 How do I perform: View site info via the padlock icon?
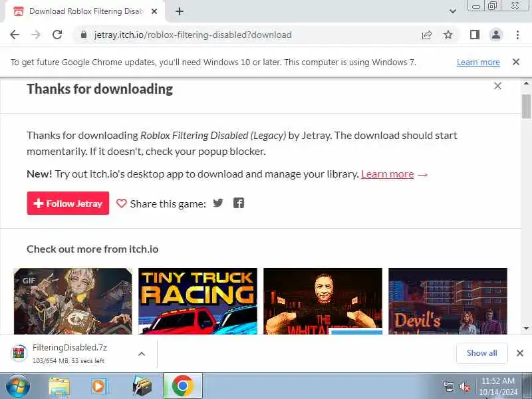click(84, 35)
